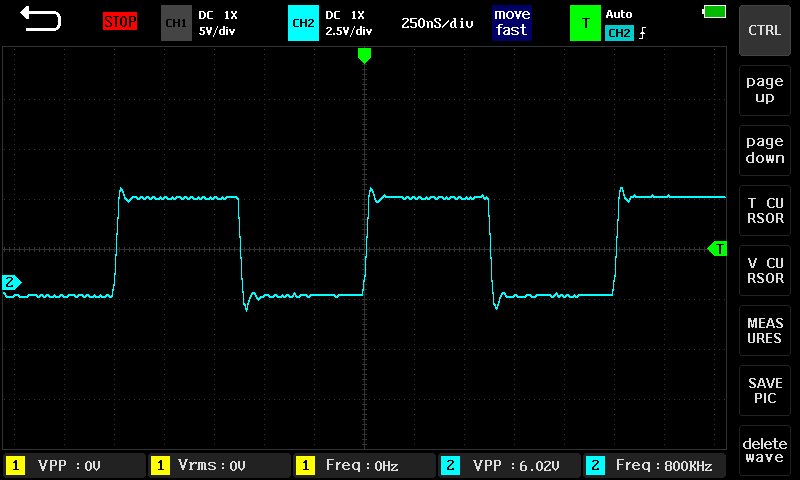
Task: Enable the V CURSOR voltage cursor
Action: click(x=765, y=270)
